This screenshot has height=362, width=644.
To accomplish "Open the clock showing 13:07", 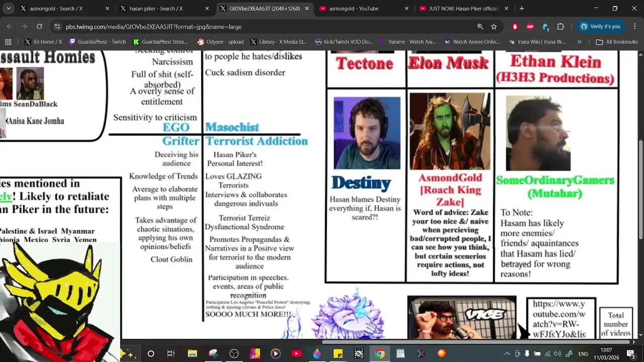I will click(606, 353).
